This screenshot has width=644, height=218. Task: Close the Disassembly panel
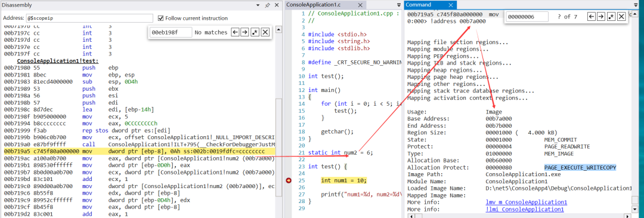277,5
